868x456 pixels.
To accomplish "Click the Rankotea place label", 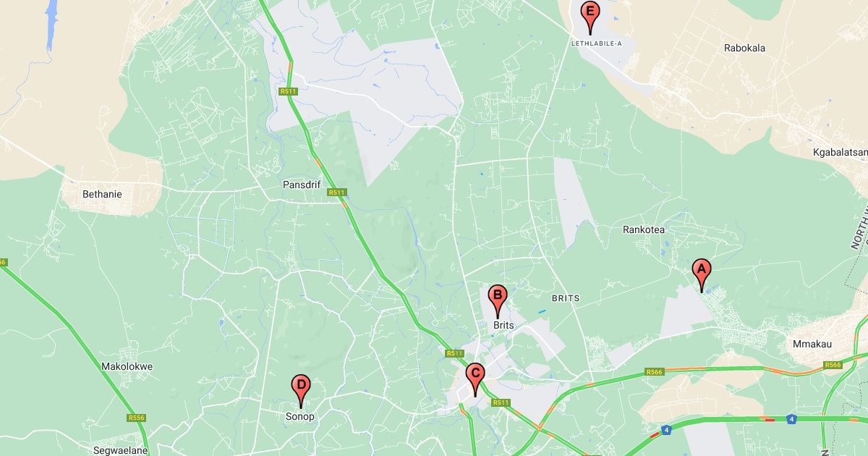I will click(x=644, y=229).
